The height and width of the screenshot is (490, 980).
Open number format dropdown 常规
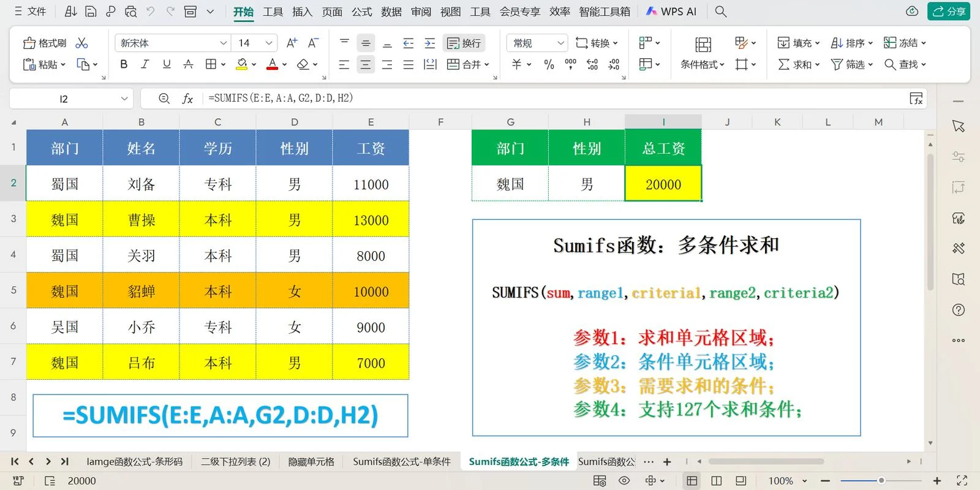point(560,43)
